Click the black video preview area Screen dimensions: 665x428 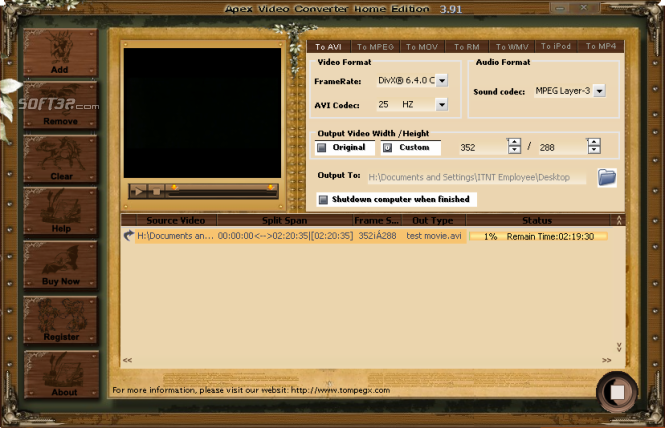(x=202, y=113)
